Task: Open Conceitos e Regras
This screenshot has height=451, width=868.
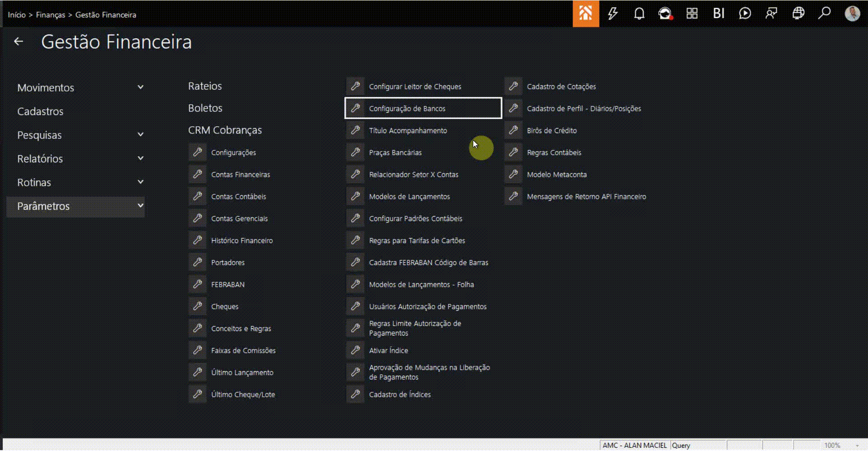Action: pos(241,329)
